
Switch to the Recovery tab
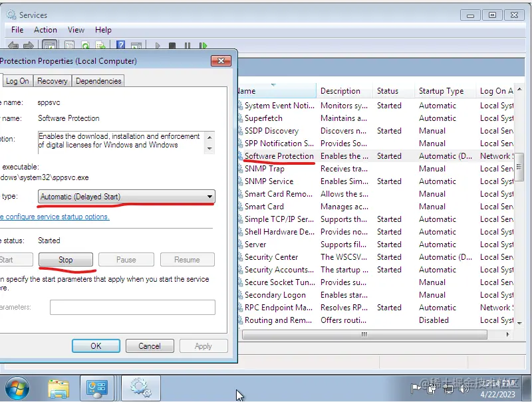click(53, 81)
